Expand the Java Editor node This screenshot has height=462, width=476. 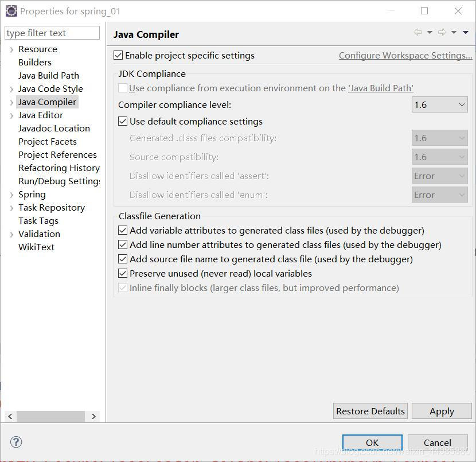11,115
